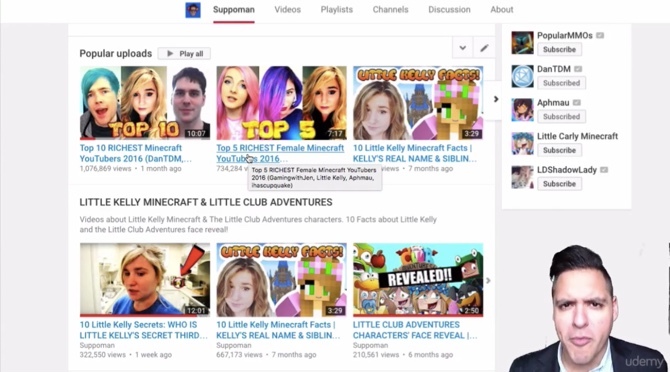This screenshot has height=372, width=670.
Task: Expand the Popular uploads section dropdown arrow
Action: (x=463, y=48)
